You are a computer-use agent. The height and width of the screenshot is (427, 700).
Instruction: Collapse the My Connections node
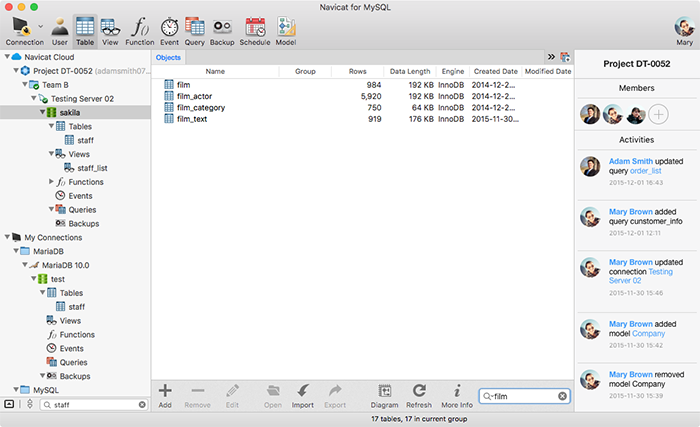point(7,237)
